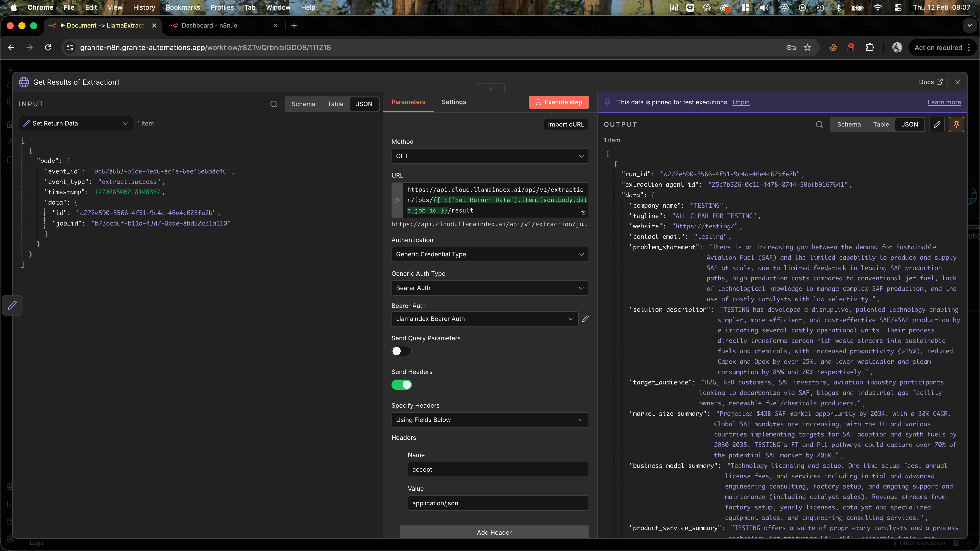This screenshot has height=551, width=980.
Task: Open the expression editor for URL
Action: (x=583, y=212)
